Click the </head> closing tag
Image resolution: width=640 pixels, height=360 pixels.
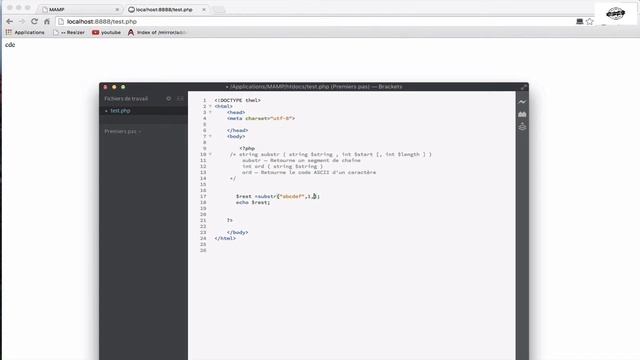[238, 130]
